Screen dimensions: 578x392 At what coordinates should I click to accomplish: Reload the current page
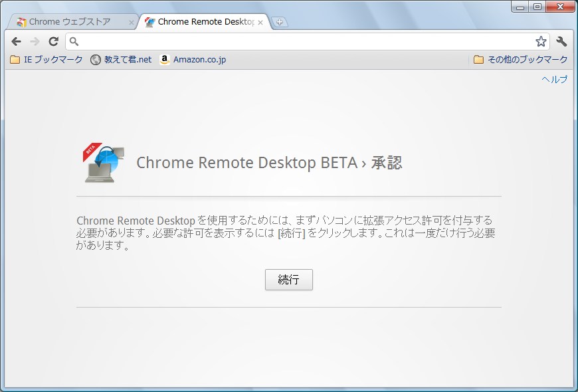coord(54,42)
